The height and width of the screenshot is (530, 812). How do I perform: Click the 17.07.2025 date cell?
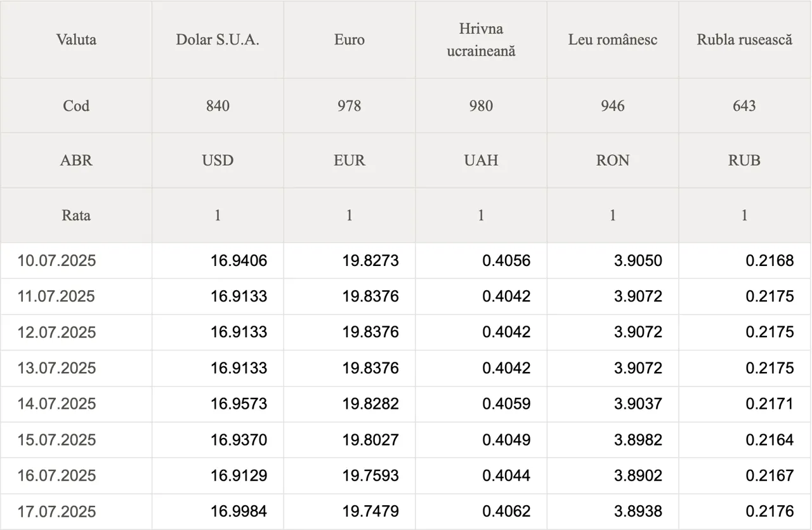(76, 511)
